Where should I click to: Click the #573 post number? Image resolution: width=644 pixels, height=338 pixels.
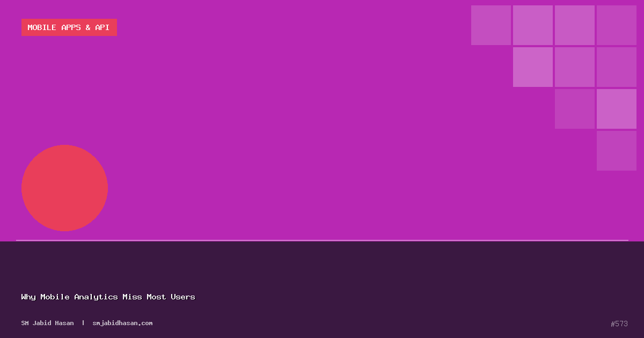tap(619, 324)
